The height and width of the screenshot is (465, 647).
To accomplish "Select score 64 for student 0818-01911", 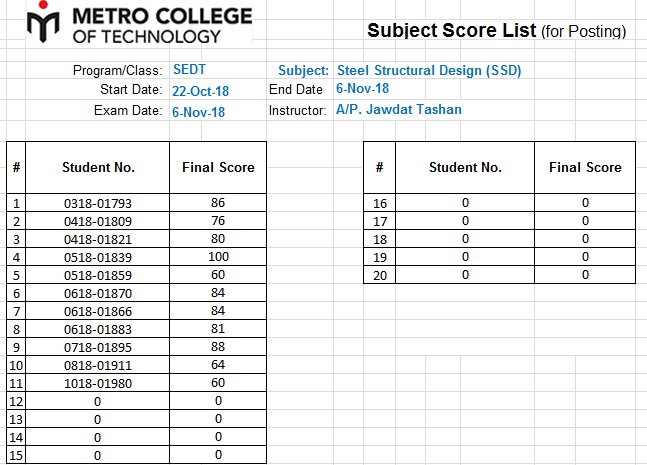I will tap(218, 365).
